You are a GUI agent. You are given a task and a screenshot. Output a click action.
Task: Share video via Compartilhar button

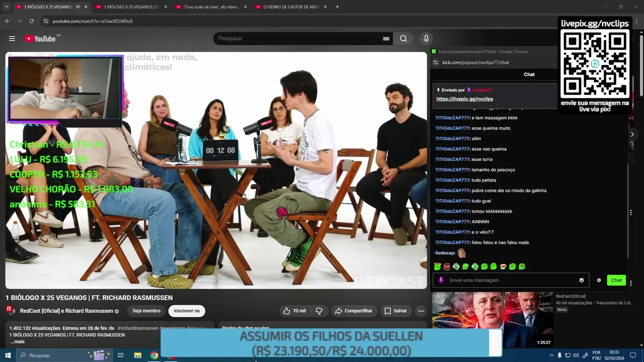[354, 311]
